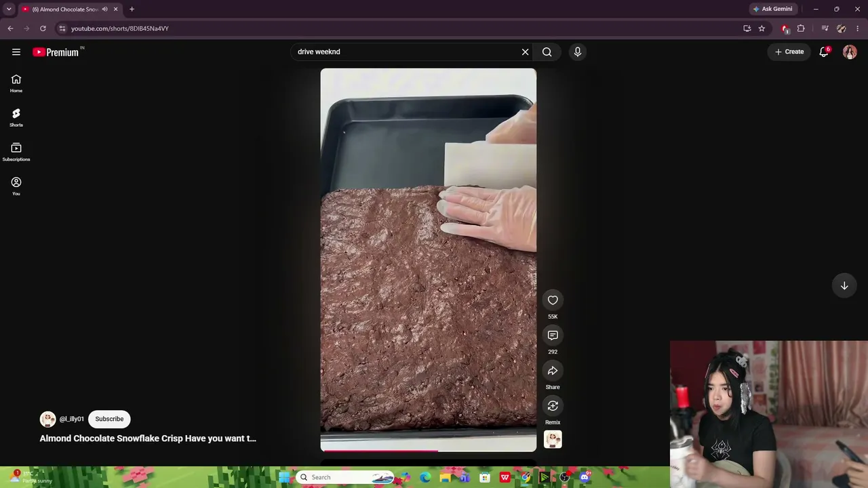View site information icon in address bar
This screenshot has height=488, width=868.
(x=62, y=28)
